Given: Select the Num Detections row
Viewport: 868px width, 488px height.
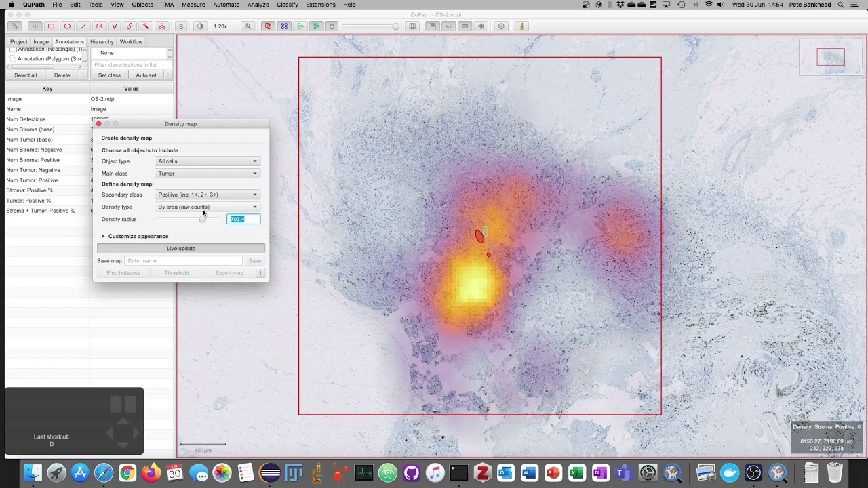Looking at the screenshot, I should coord(89,119).
